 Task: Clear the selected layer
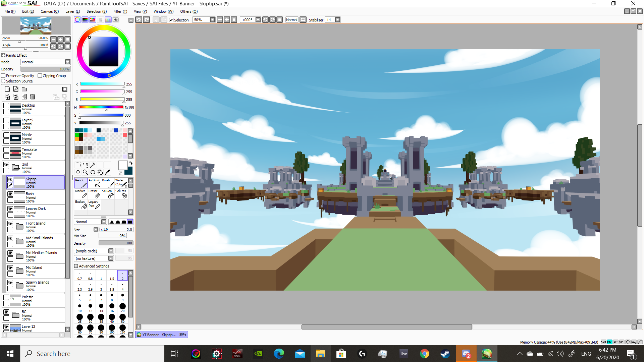pyautogui.click(x=24, y=97)
